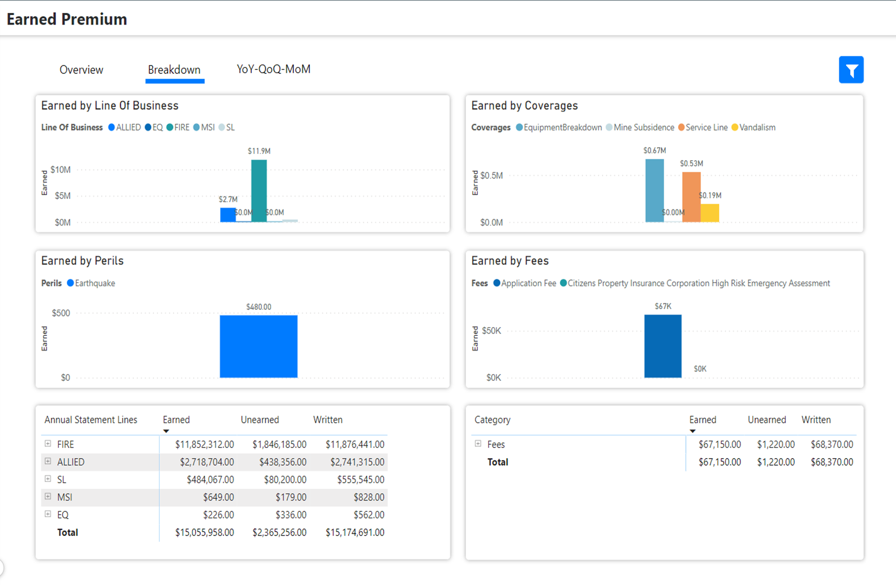The width and height of the screenshot is (896, 588).
Task: Toggle the Mine Subsidence series legend
Action: pyautogui.click(x=608, y=127)
